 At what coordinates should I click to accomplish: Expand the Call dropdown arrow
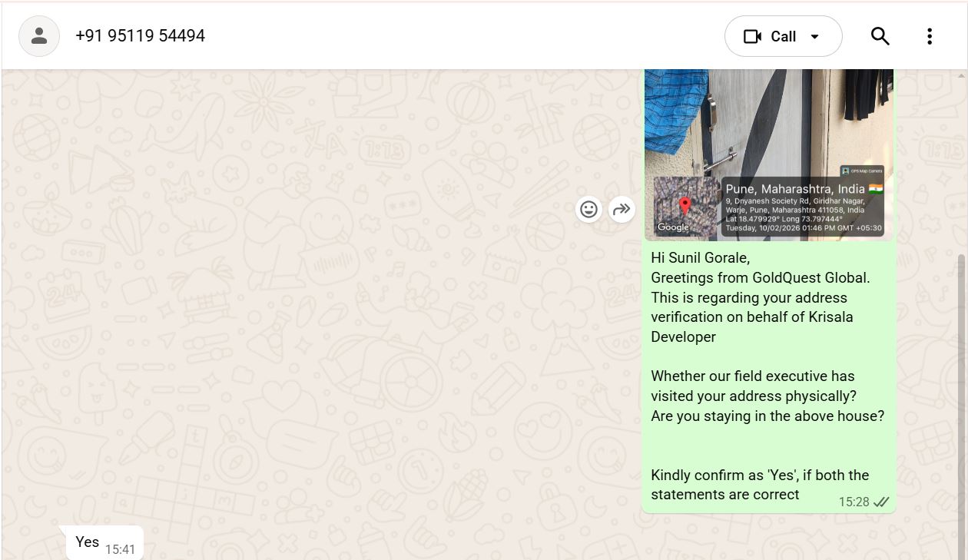click(x=815, y=36)
